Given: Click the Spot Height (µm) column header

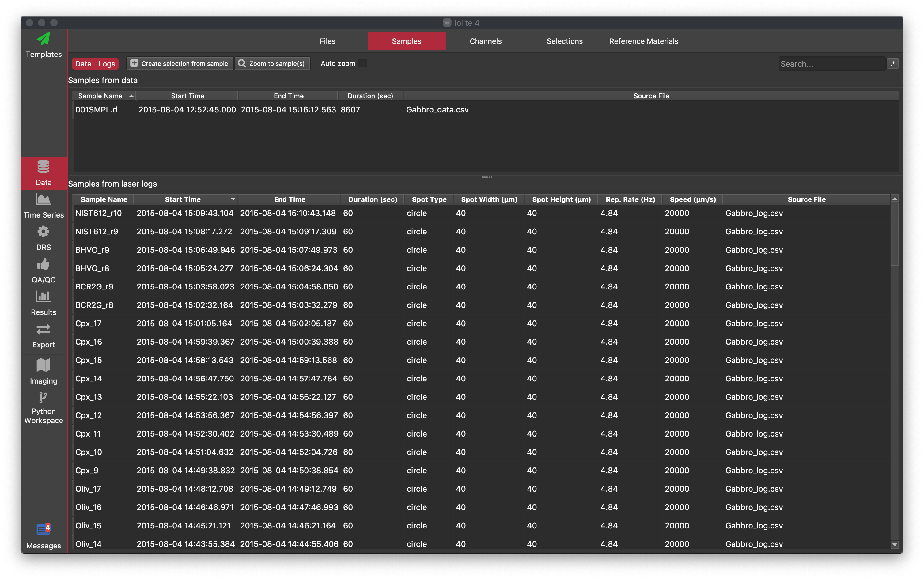Looking at the screenshot, I should (x=561, y=199).
